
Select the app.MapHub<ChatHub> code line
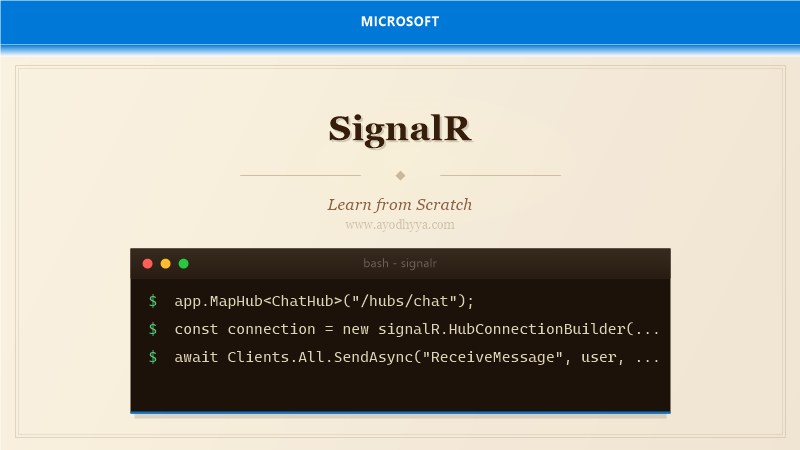click(x=324, y=301)
